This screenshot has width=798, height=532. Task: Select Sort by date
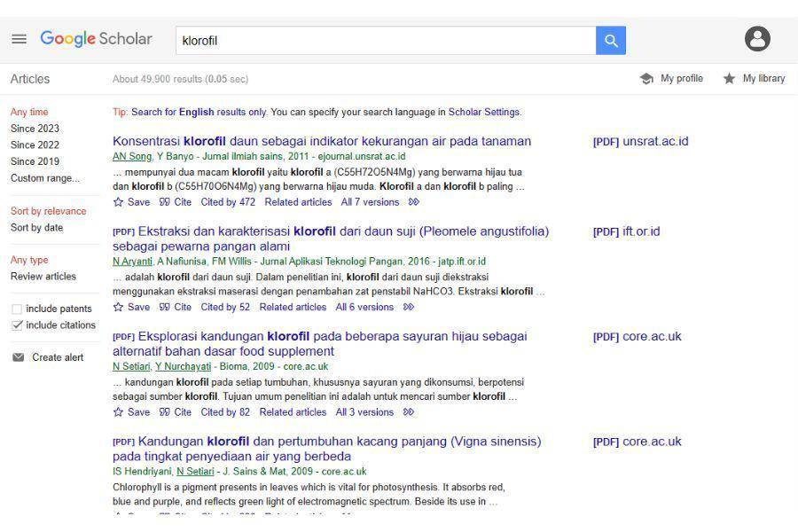[x=36, y=228]
